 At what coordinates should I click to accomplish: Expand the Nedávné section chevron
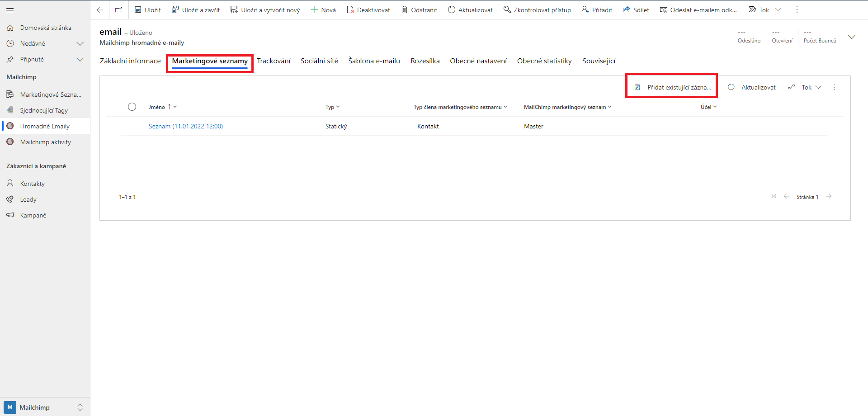tap(80, 43)
